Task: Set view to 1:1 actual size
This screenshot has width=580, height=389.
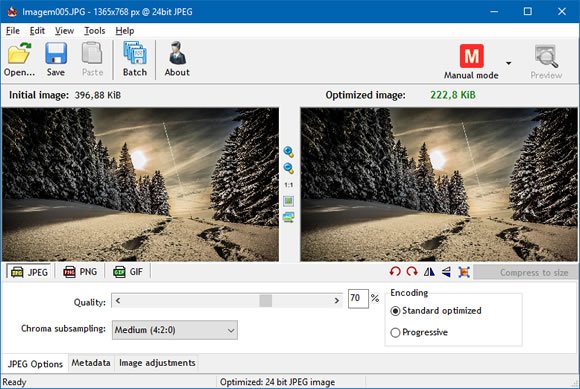Action: pos(289,185)
